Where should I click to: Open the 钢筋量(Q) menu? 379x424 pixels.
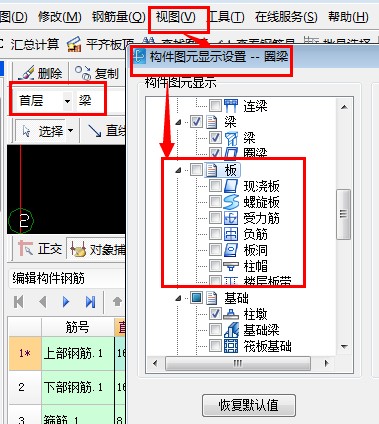click(x=119, y=17)
